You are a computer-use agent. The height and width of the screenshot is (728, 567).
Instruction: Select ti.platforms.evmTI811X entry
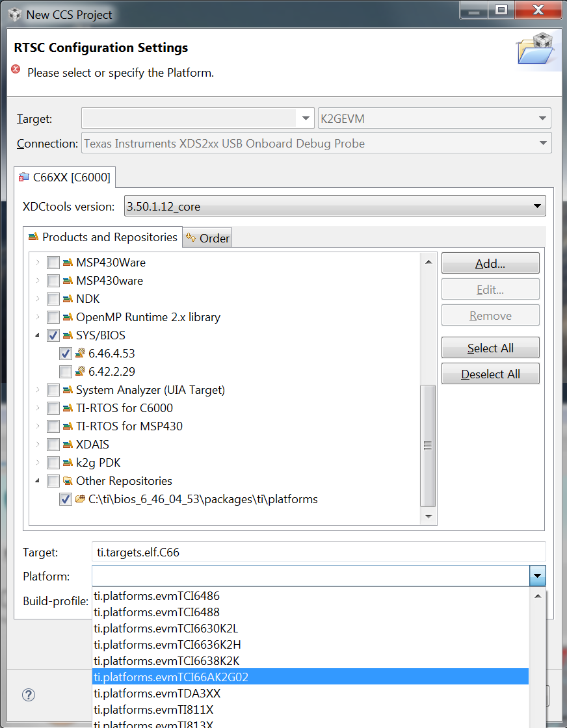pos(311,709)
